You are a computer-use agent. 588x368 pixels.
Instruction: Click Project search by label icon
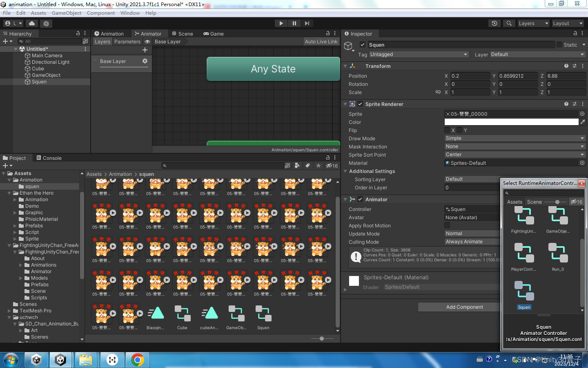coord(307,166)
